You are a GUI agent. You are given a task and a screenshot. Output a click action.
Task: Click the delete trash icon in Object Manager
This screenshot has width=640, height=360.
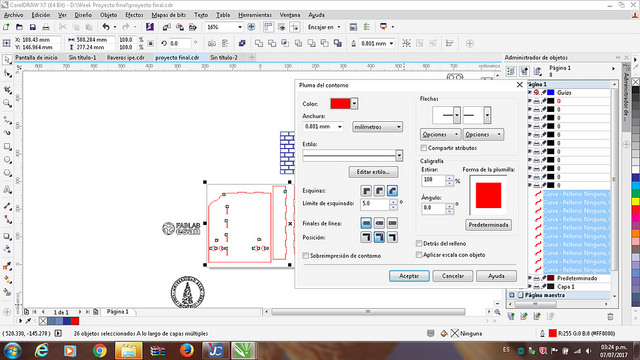[610, 316]
